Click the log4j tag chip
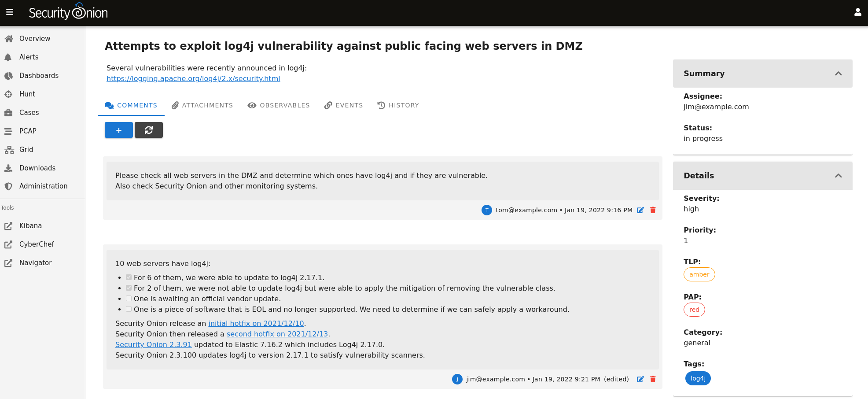Image resolution: width=868 pixels, height=399 pixels. [x=698, y=378]
